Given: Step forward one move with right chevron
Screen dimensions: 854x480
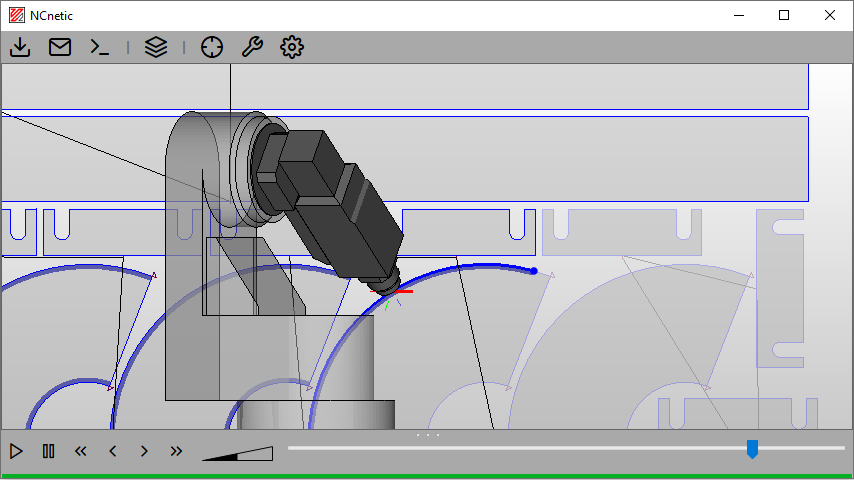Looking at the screenshot, I should [144, 451].
